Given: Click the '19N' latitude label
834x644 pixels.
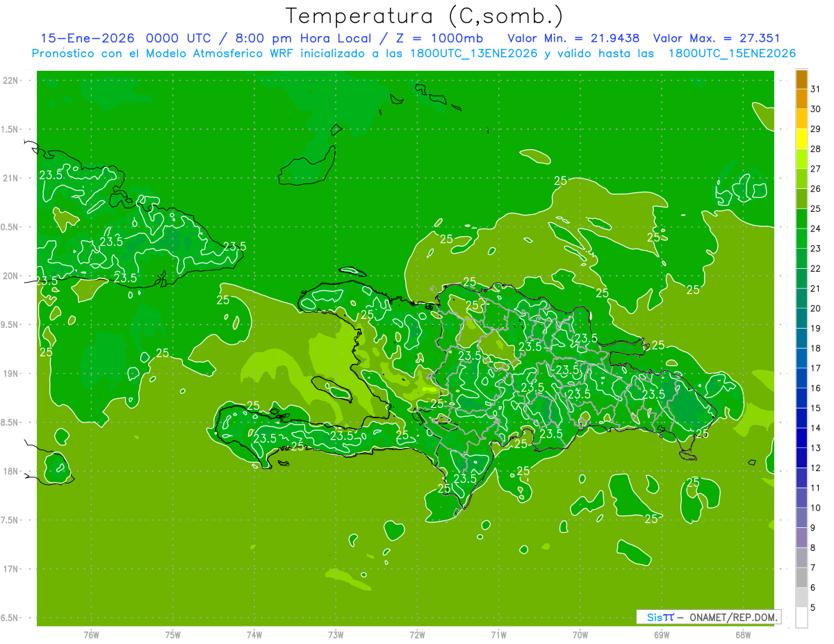Looking at the screenshot, I should [x=11, y=373].
